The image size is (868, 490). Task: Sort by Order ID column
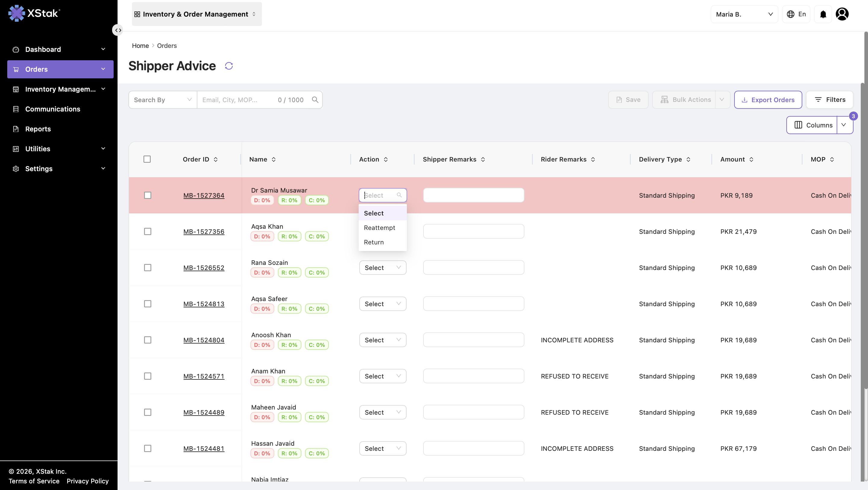216,159
